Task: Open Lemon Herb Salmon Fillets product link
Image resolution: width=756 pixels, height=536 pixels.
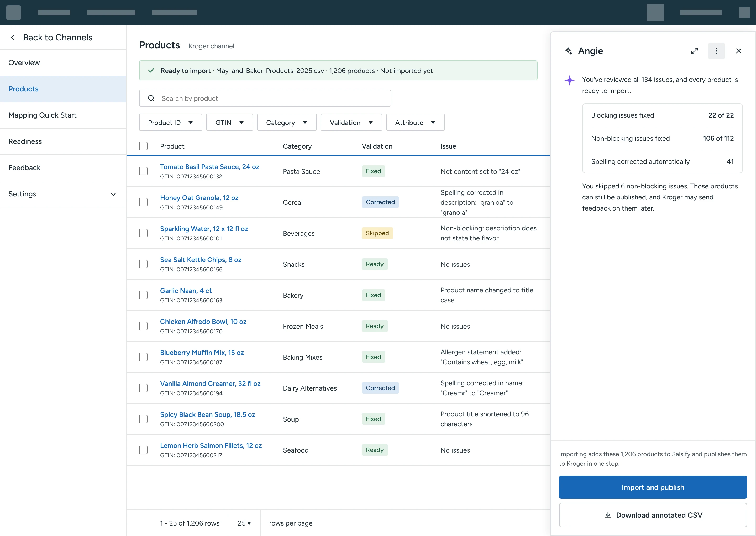Action: pos(211,445)
